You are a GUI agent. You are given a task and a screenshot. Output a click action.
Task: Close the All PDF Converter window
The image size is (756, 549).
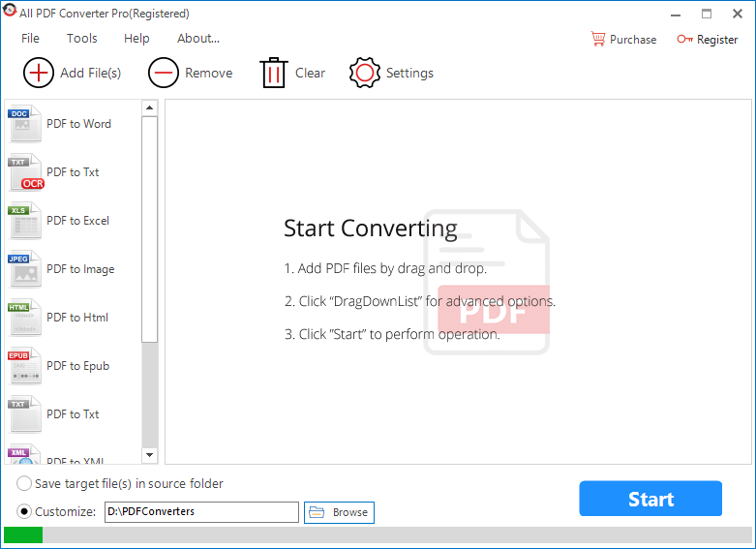click(738, 14)
